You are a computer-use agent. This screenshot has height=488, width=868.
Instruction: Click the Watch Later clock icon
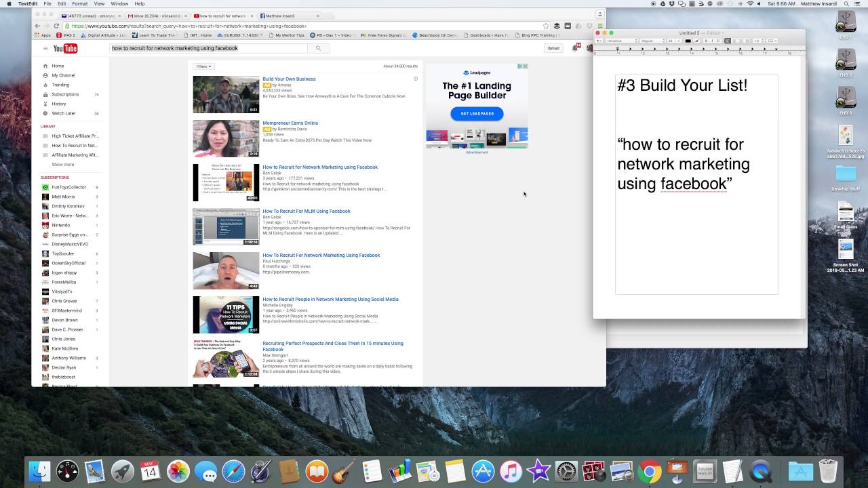pyautogui.click(x=45, y=113)
